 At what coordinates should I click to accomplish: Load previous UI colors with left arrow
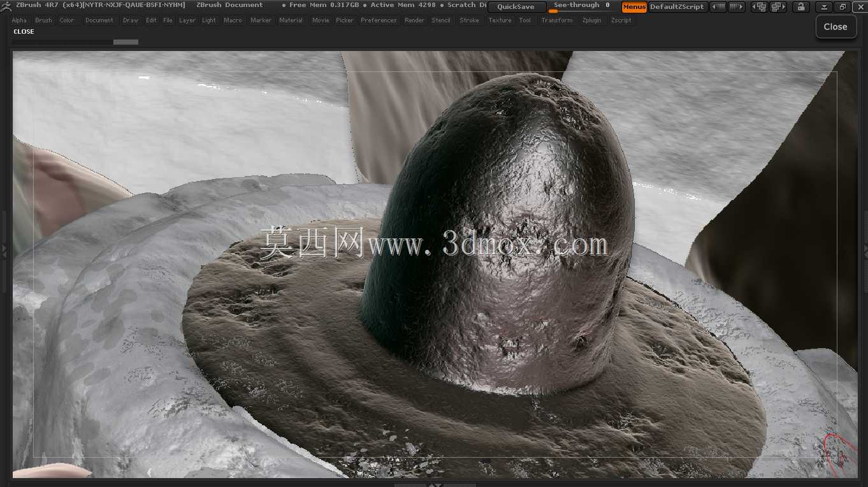coord(718,7)
